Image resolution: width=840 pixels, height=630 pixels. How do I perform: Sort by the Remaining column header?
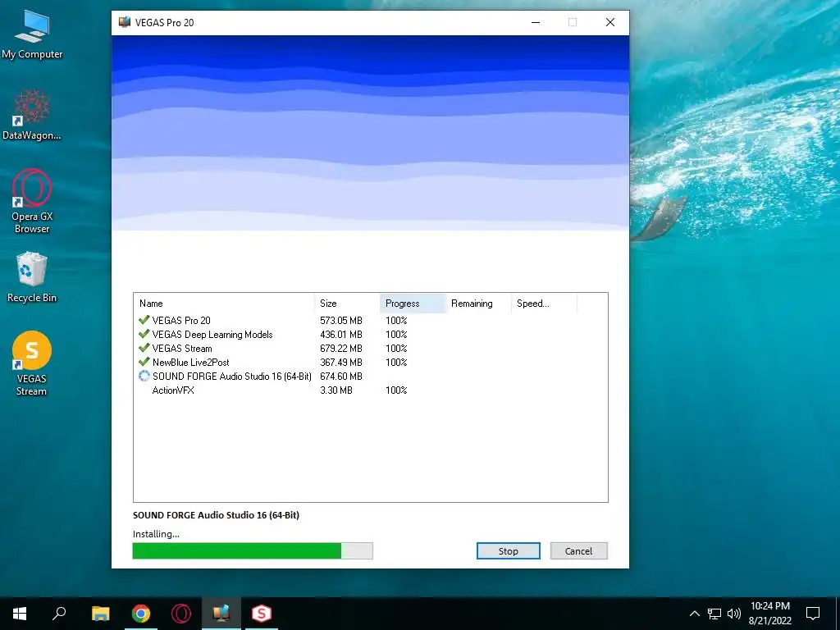pos(478,304)
